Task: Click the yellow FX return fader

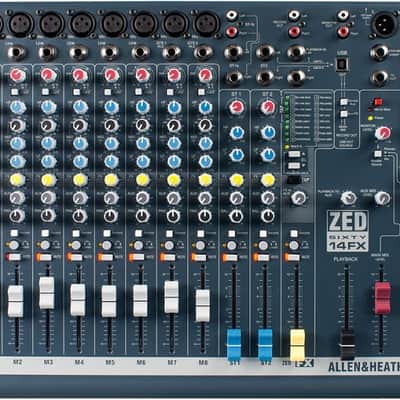Action: coord(297,345)
